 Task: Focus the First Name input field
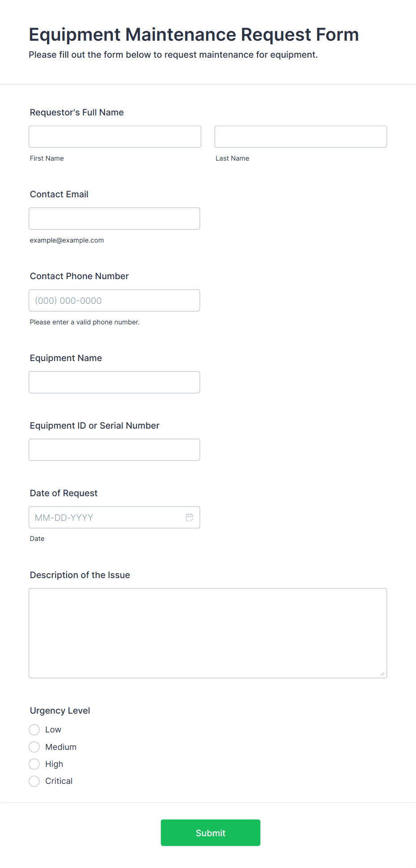click(115, 136)
